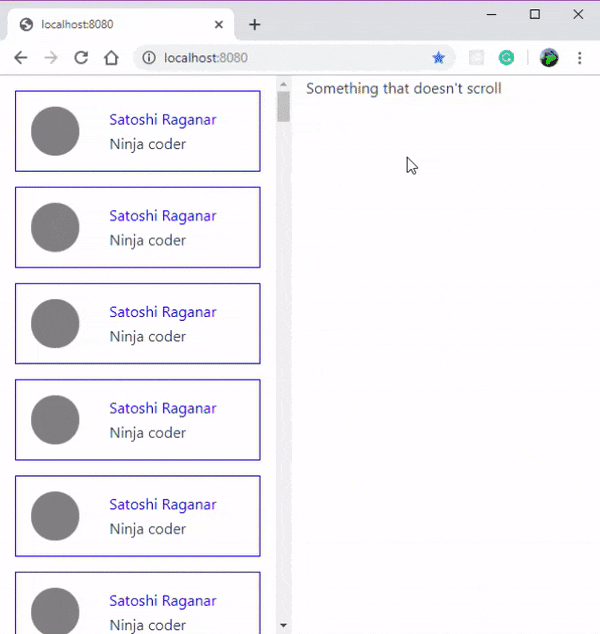
Task: Maximize the browser window
Action: [535, 15]
